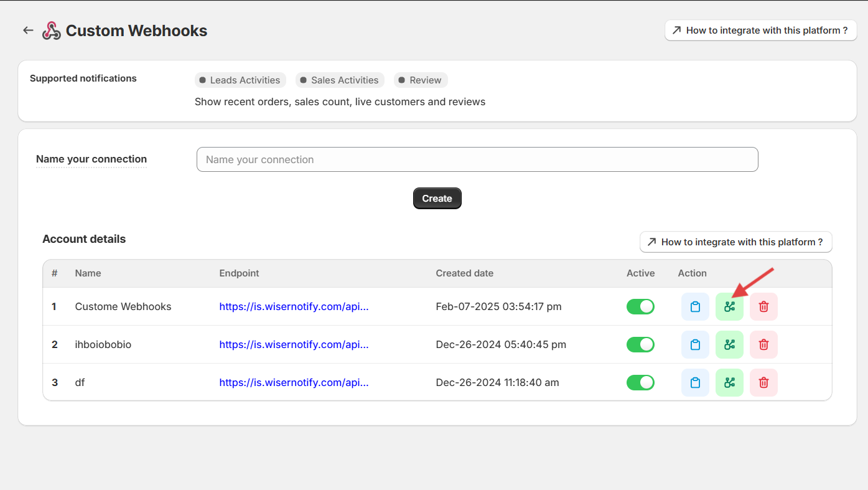Disable Active toggle for ihboiobobio
The width and height of the screenshot is (868, 490).
pyautogui.click(x=640, y=344)
